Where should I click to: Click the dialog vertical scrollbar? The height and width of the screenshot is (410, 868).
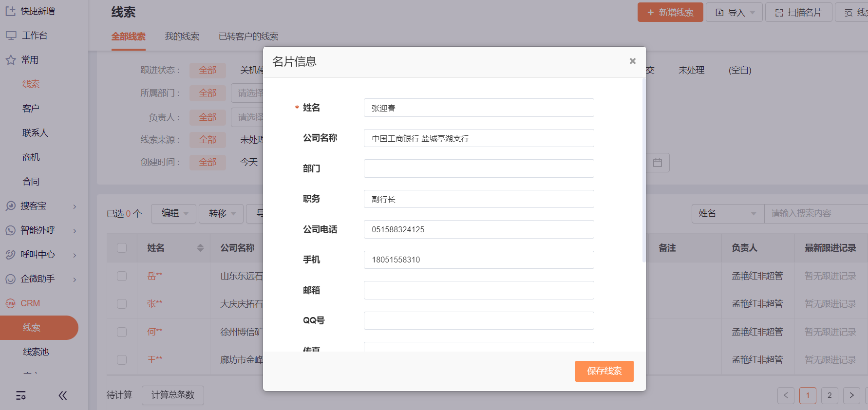(x=644, y=170)
